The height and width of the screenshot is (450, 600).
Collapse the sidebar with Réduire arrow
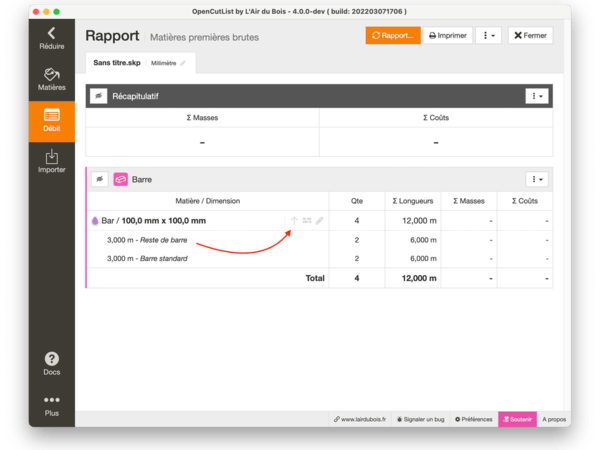coord(51,39)
